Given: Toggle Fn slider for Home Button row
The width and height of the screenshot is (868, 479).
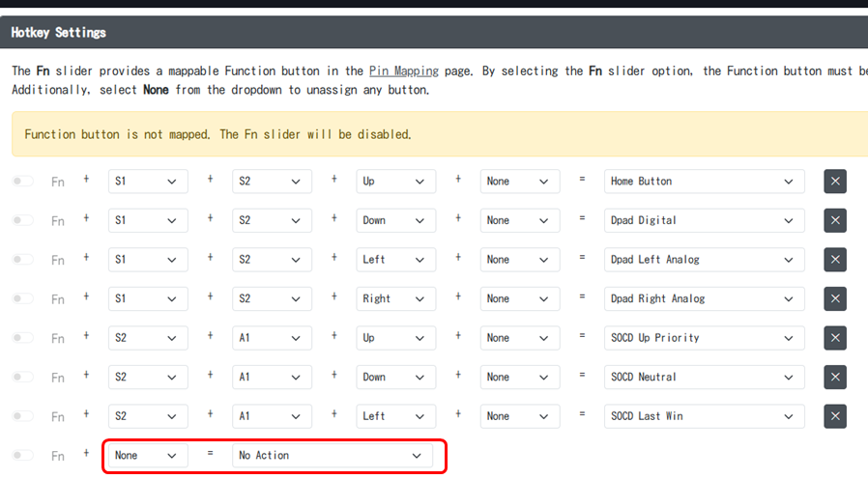Looking at the screenshot, I should click(22, 182).
